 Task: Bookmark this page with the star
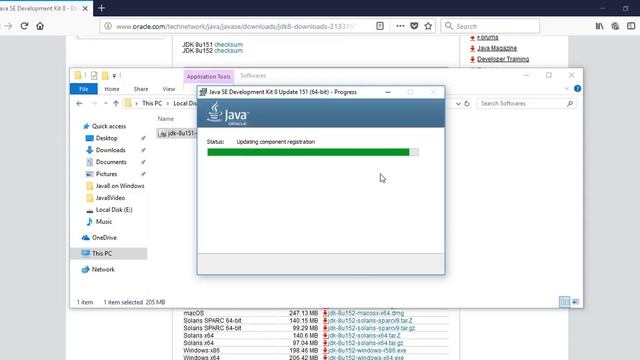[428, 26]
